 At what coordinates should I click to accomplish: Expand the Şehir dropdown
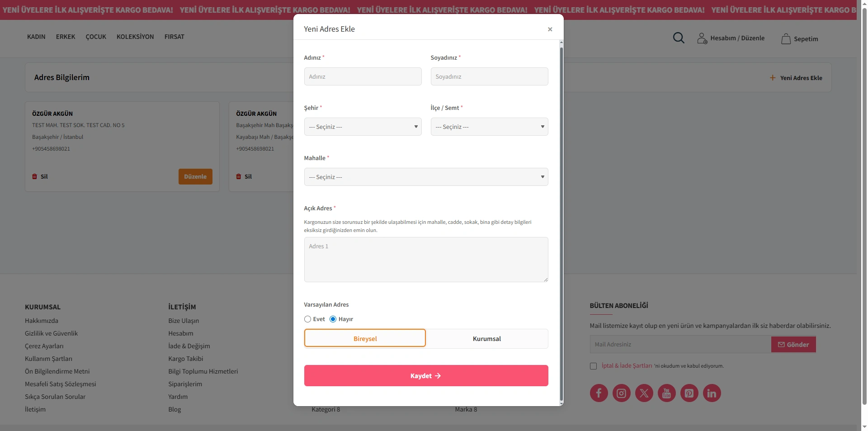click(363, 127)
